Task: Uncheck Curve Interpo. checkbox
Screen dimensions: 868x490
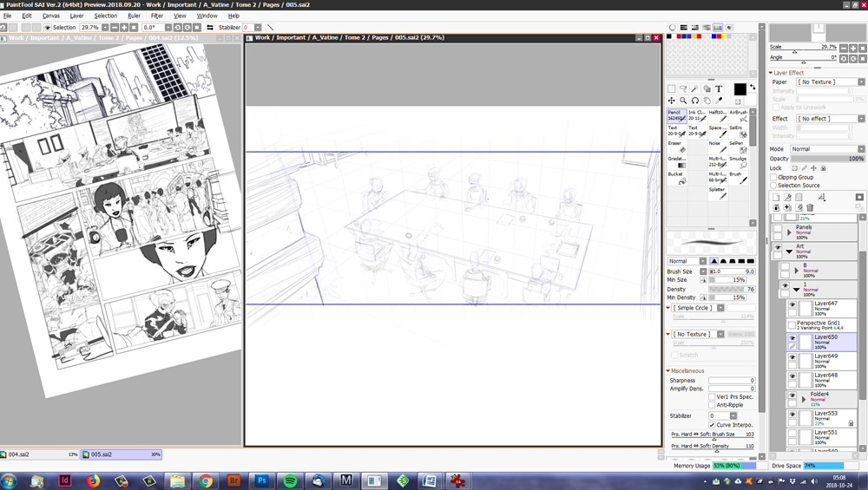Action: click(712, 425)
